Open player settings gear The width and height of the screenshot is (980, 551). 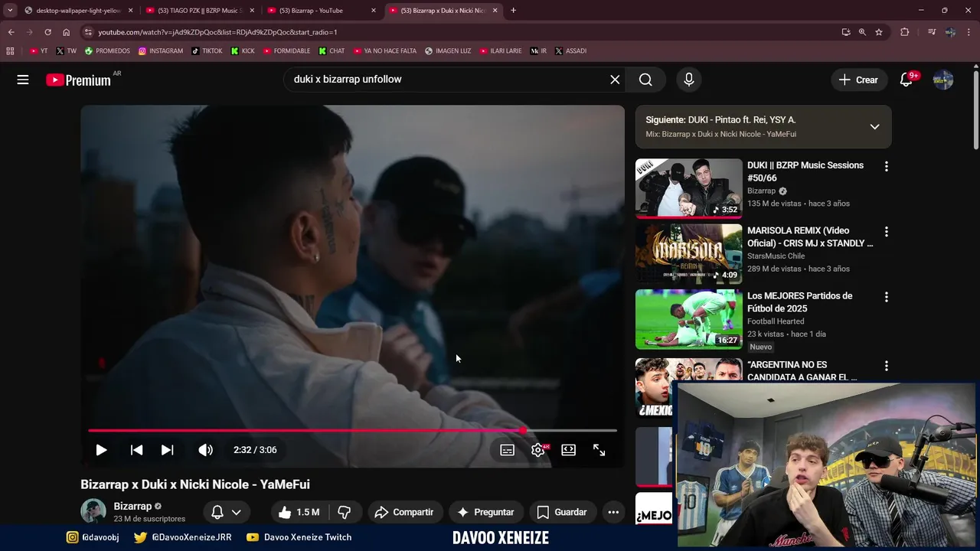click(x=538, y=450)
